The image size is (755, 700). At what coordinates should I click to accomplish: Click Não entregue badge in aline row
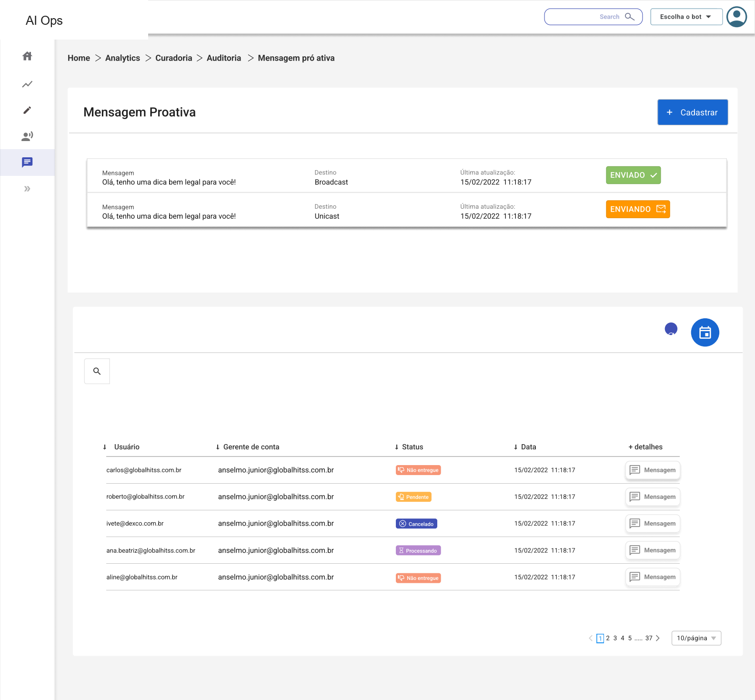[x=418, y=578]
